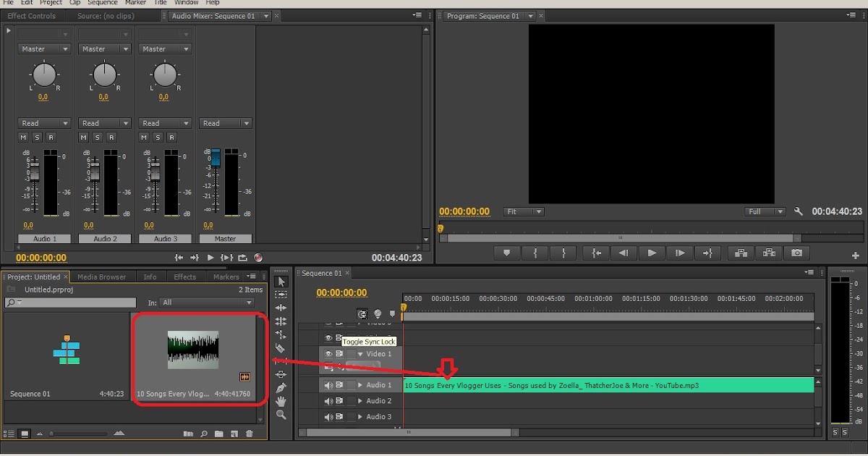
Task: Click the Lift icon in the Program monitor
Action: [741, 253]
